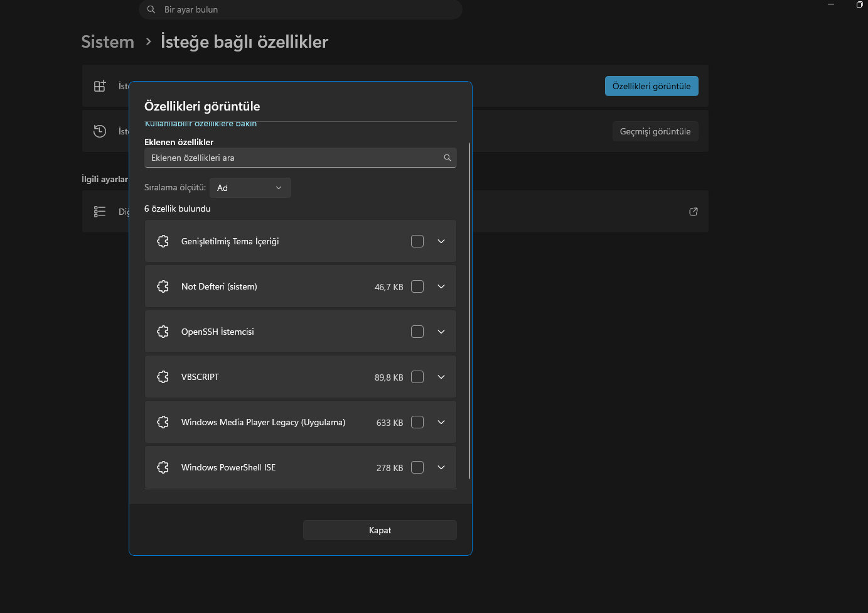Image resolution: width=868 pixels, height=613 pixels.
Task: Go back to Sistem via breadcrumb
Action: pos(107,42)
